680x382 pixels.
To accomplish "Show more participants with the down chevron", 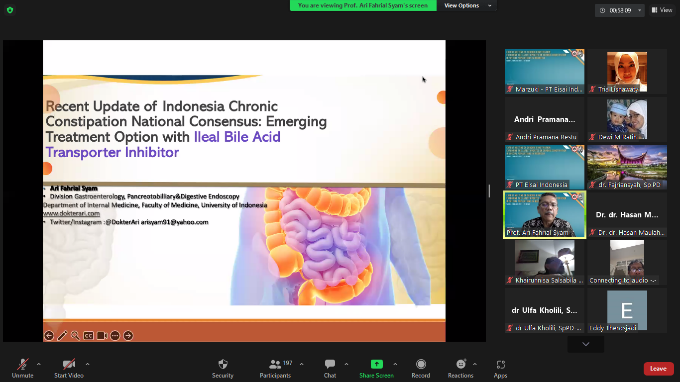I will tap(586, 344).
